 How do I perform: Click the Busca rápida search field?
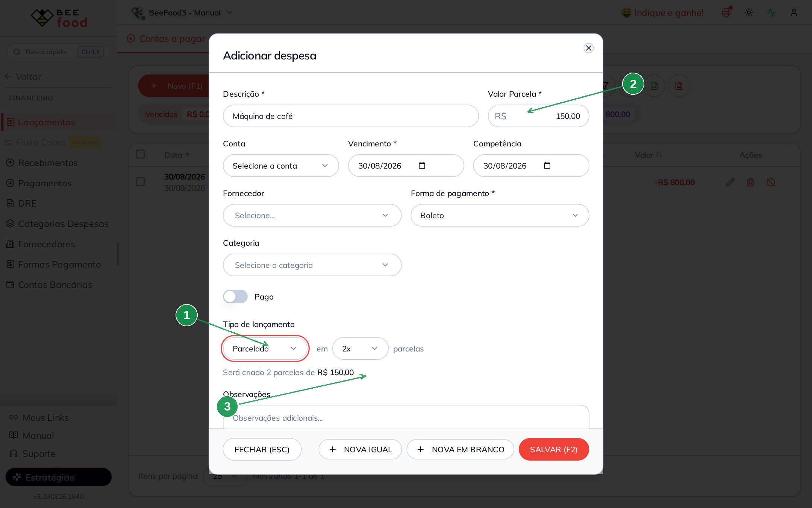[58, 52]
